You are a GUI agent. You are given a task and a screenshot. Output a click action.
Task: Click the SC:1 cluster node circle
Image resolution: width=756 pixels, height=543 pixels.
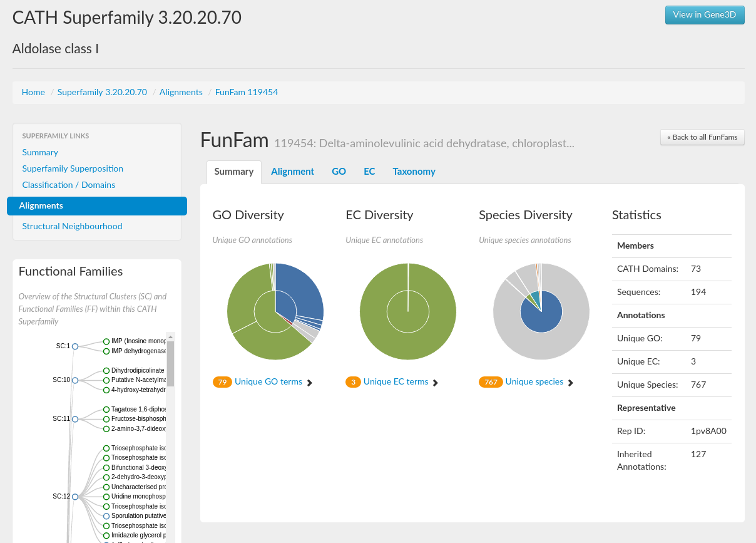click(75, 346)
